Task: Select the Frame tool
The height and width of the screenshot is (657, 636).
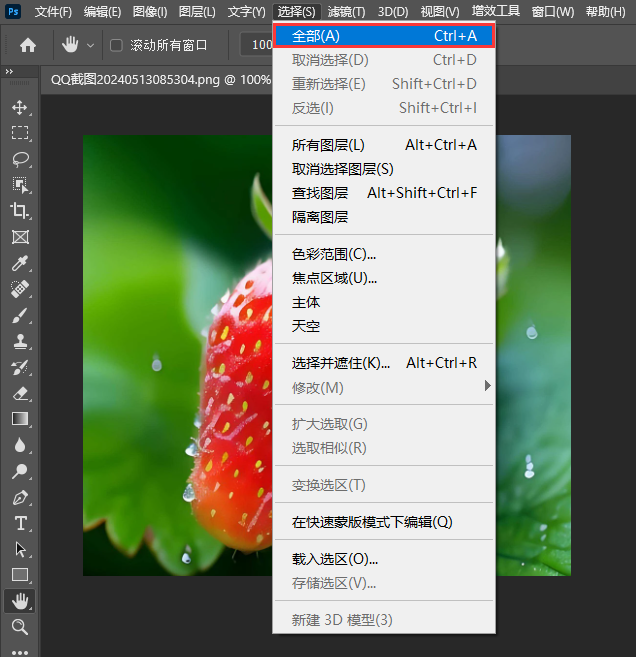Action: pyautogui.click(x=20, y=237)
